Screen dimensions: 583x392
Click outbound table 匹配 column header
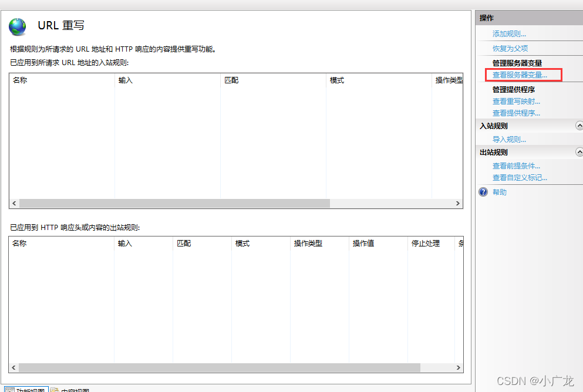tap(202, 244)
